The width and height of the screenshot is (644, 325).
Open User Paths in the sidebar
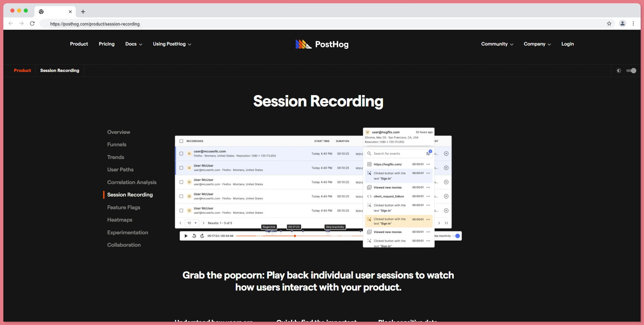[120, 170]
